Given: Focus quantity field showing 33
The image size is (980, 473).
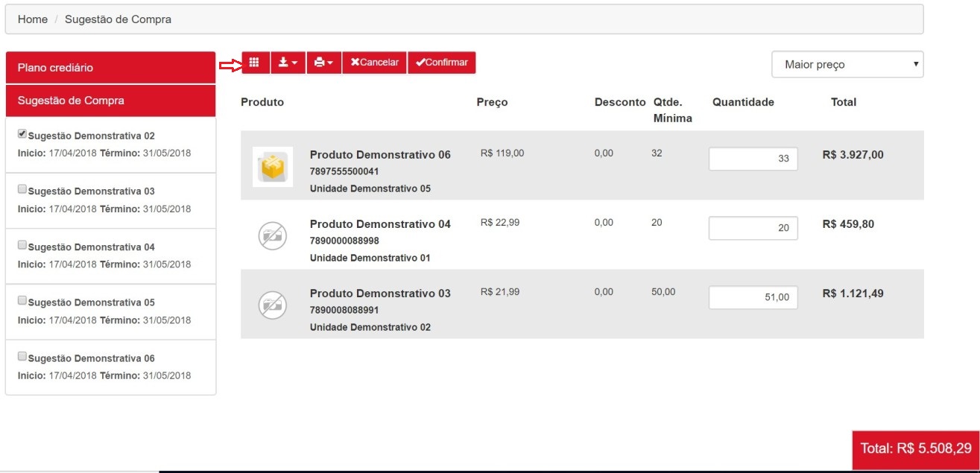Looking at the screenshot, I should click(x=753, y=159).
